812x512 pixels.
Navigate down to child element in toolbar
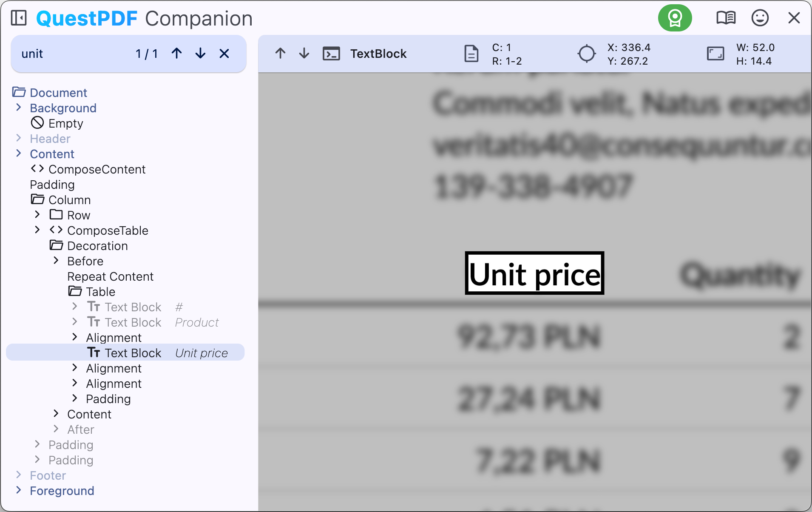(x=304, y=54)
